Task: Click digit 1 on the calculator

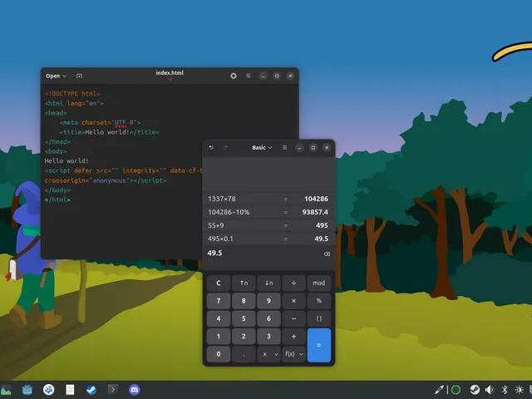Action: [219, 336]
